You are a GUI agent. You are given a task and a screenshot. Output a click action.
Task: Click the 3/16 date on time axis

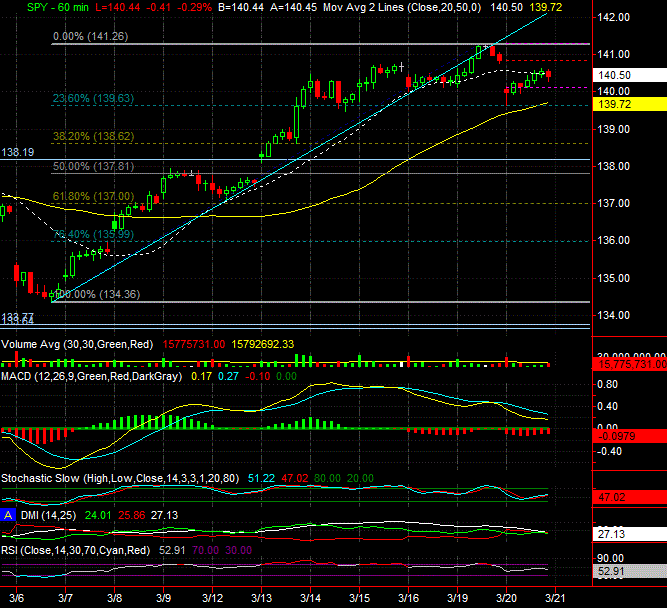(x=408, y=598)
